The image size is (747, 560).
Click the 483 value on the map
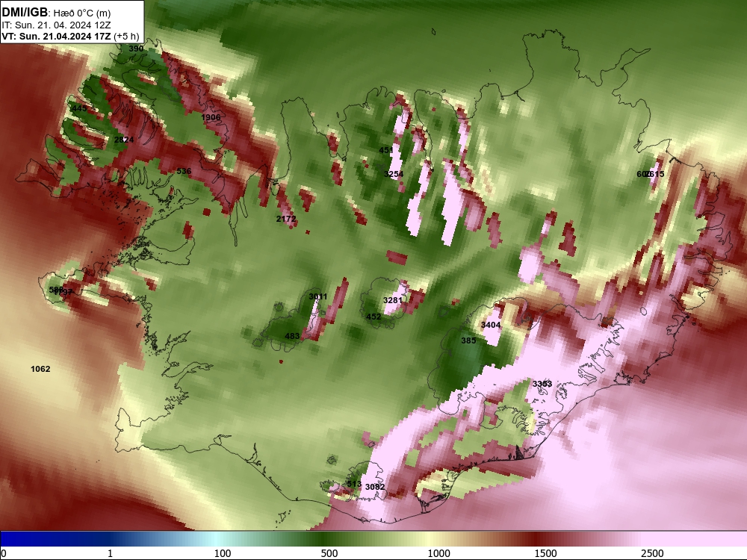click(x=292, y=336)
